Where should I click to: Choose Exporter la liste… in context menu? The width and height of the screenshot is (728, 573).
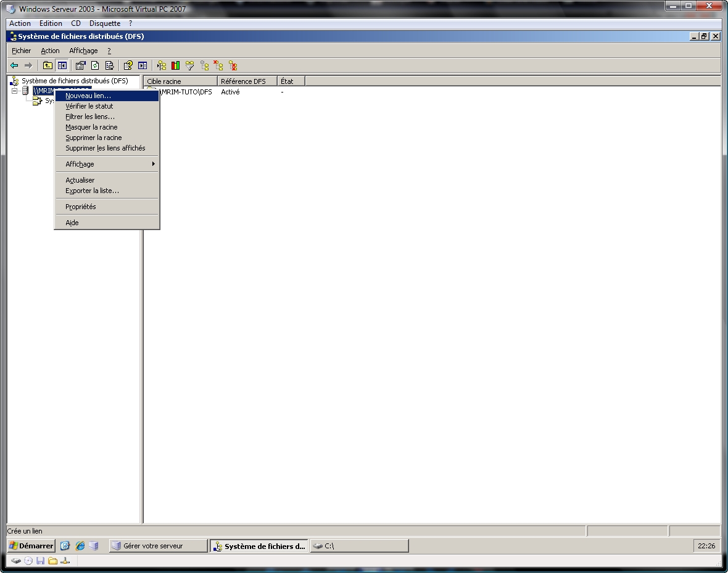tap(107, 191)
